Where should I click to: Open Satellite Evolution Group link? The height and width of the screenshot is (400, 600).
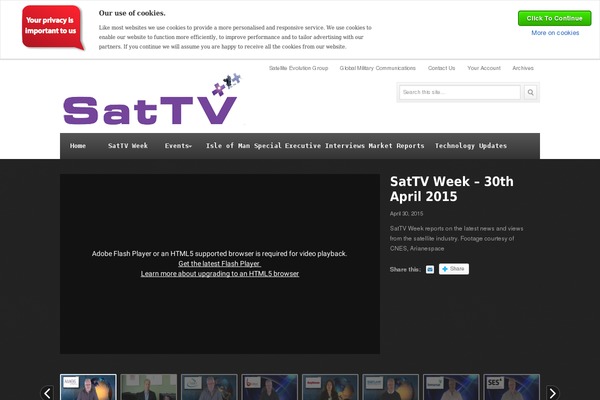tap(298, 68)
